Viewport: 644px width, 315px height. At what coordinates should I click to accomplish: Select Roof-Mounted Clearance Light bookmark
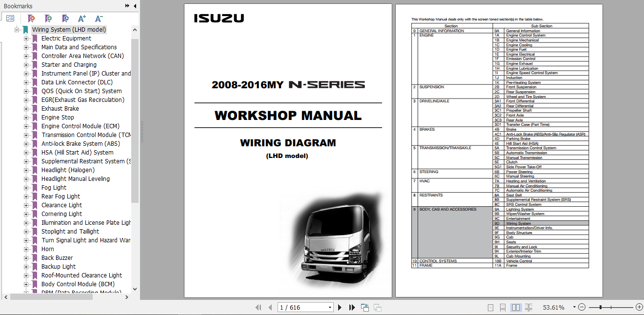coord(82,276)
